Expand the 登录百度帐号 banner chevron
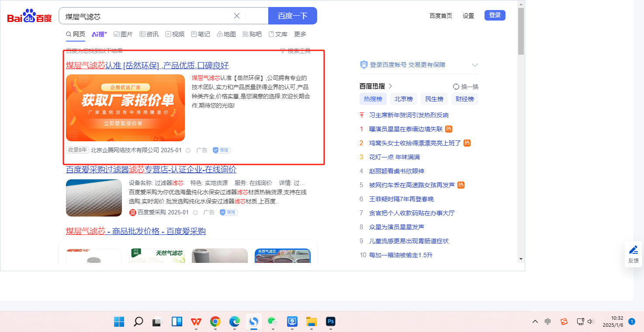Screen dimensions: 644x332 tap(475, 65)
